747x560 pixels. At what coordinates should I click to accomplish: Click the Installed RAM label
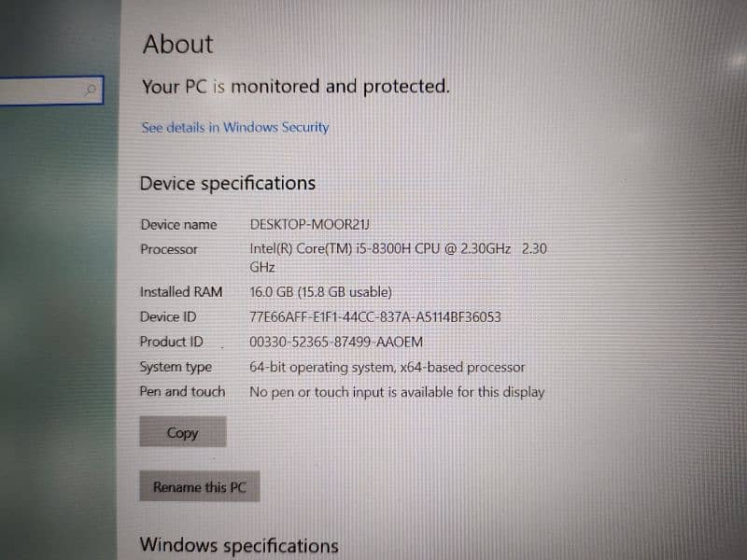coord(181,291)
